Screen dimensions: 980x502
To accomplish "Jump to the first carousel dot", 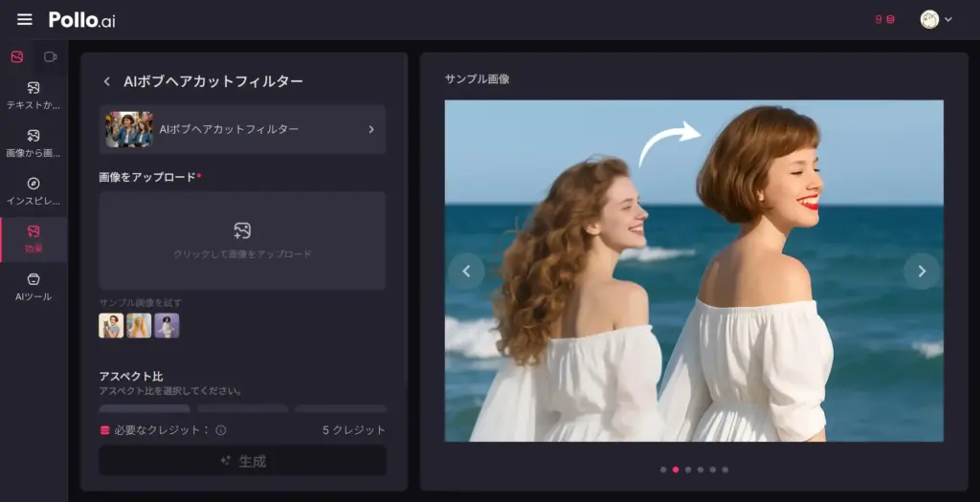I will coord(663,469).
